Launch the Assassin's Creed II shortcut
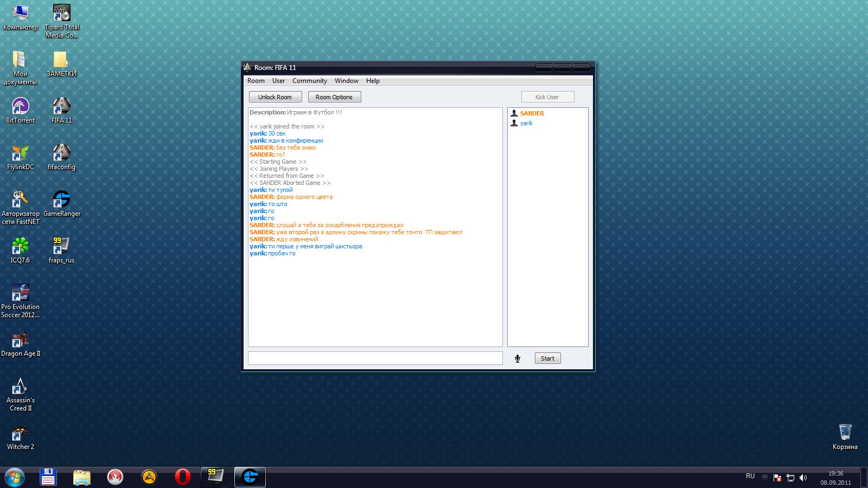This screenshot has width=868, height=488. pos(21,394)
